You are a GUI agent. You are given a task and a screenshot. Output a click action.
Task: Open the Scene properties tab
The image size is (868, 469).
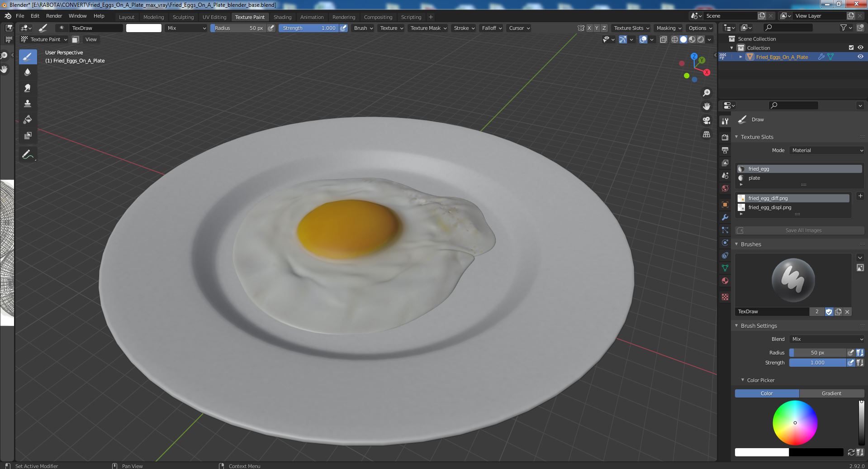click(725, 175)
